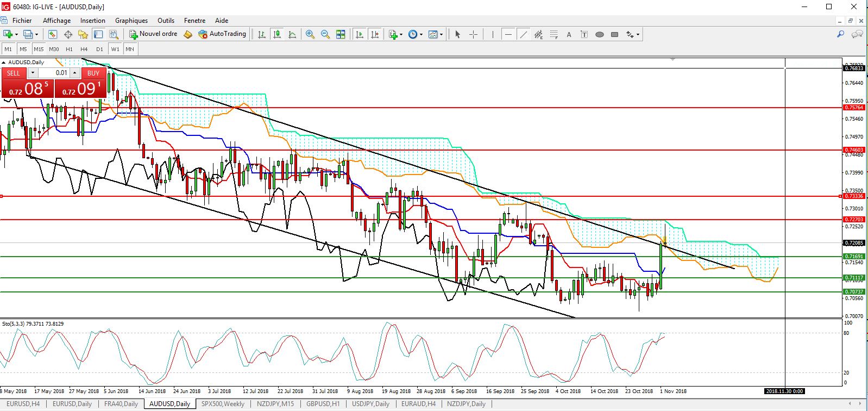Select the Fibonacci retracement tool
The height and width of the screenshot is (411, 868).
(553, 34)
